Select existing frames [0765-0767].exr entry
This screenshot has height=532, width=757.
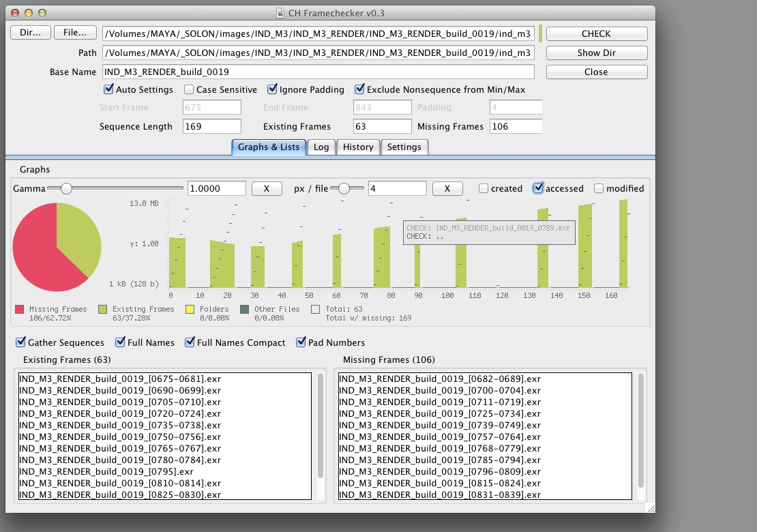tap(165, 449)
